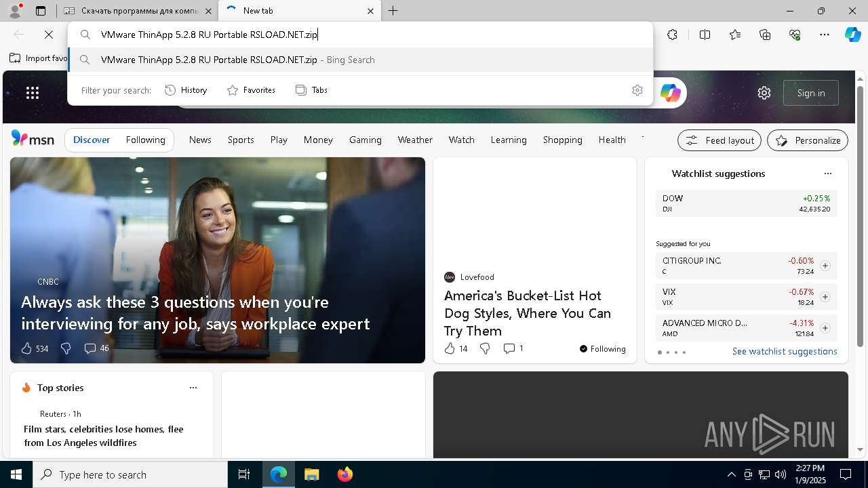Screen dimensions: 868x488
Task: Select the Following feed tab
Action: 145,140
